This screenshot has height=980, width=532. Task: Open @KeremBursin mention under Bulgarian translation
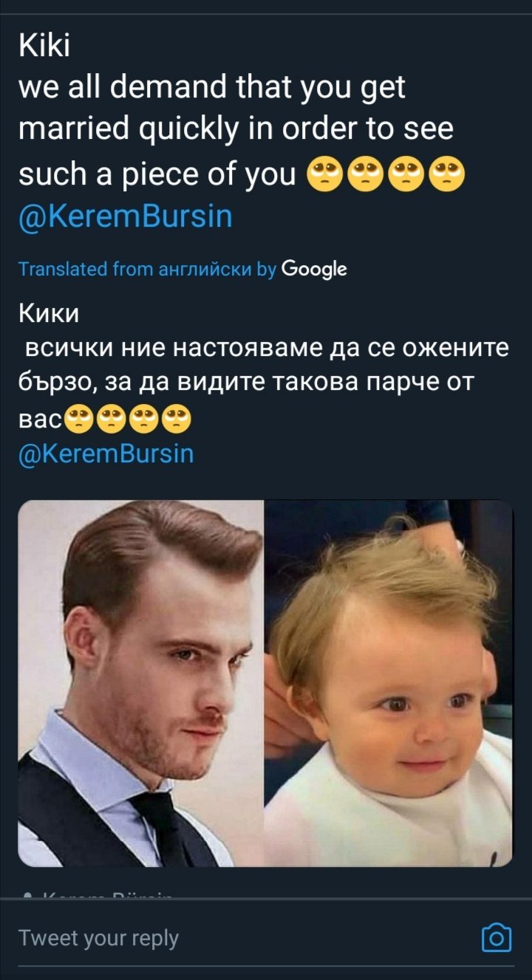pyautogui.click(x=106, y=453)
